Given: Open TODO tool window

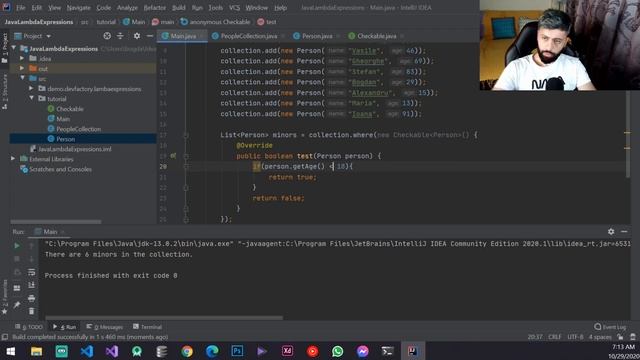Looking at the screenshot, I should [29, 327].
